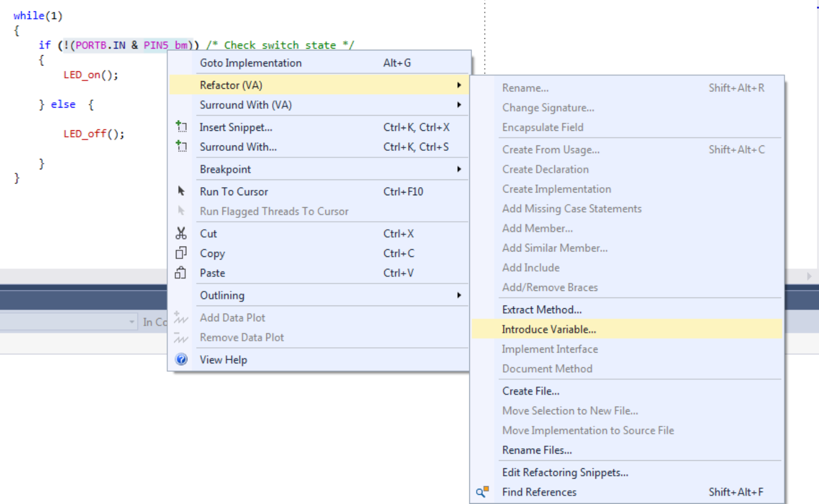The width and height of the screenshot is (819, 504).
Task: Select Create File option
Action: click(x=530, y=391)
